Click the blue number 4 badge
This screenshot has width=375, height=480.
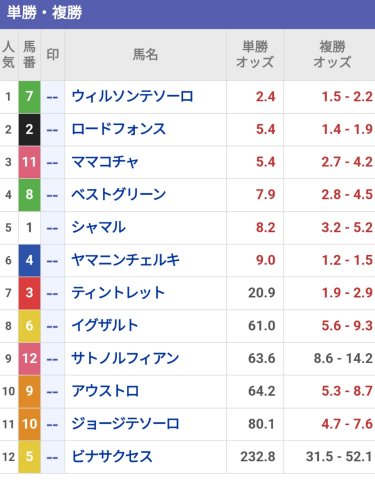(x=29, y=260)
